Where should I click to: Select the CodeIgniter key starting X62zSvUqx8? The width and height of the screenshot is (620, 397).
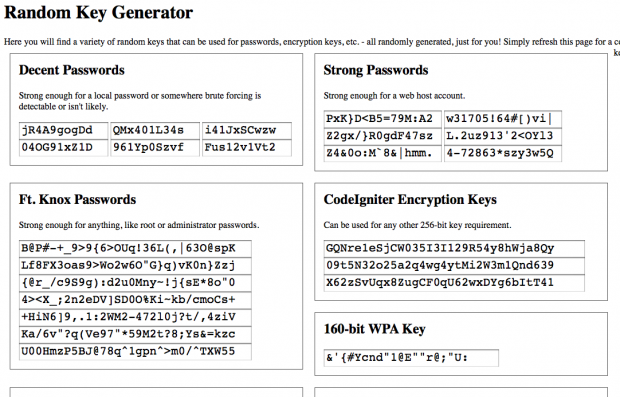click(454, 283)
